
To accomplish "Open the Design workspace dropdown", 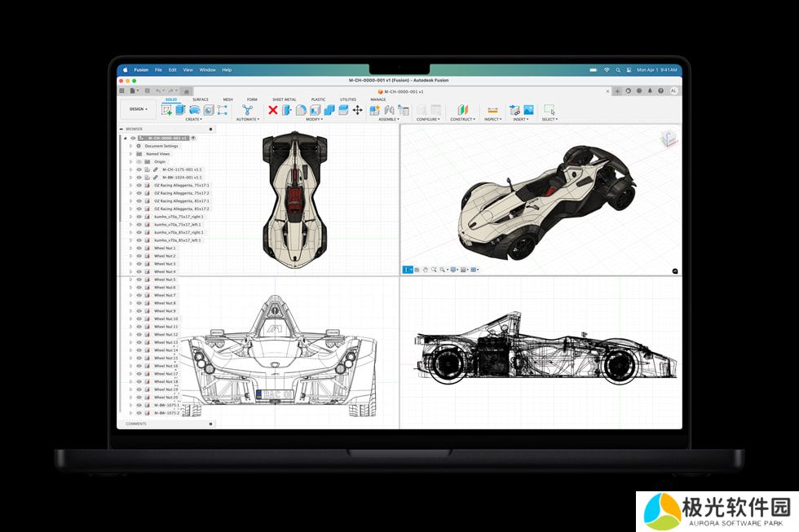I will [x=139, y=109].
